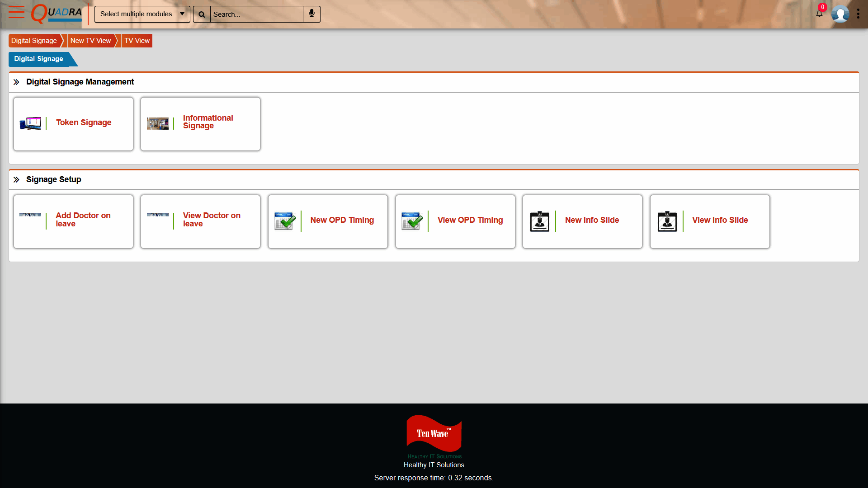The width and height of the screenshot is (868, 488).
Task: Go to Digital Signage breadcrumb
Action: 34,41
